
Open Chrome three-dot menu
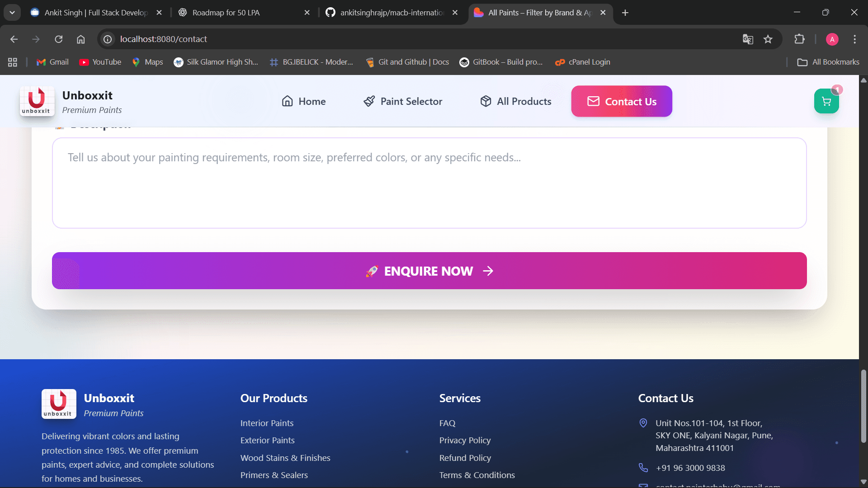(x=854, y=39)
